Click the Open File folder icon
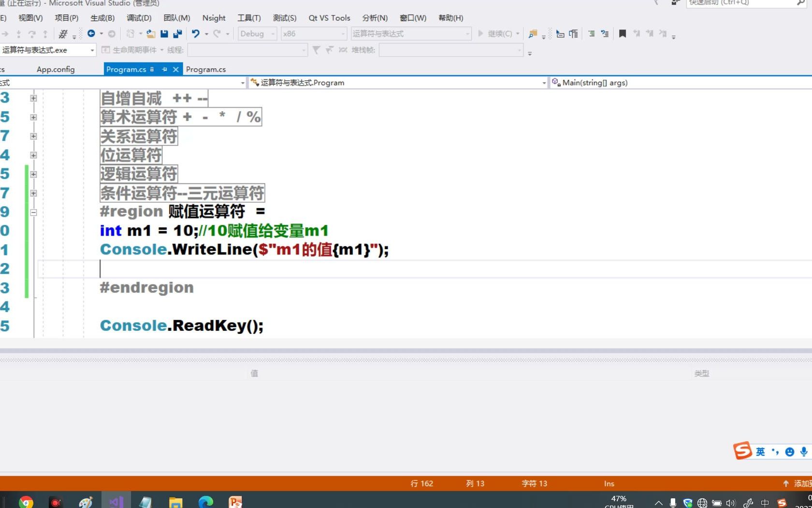Viewport: 812px width, 508px height. pos(151,33)
